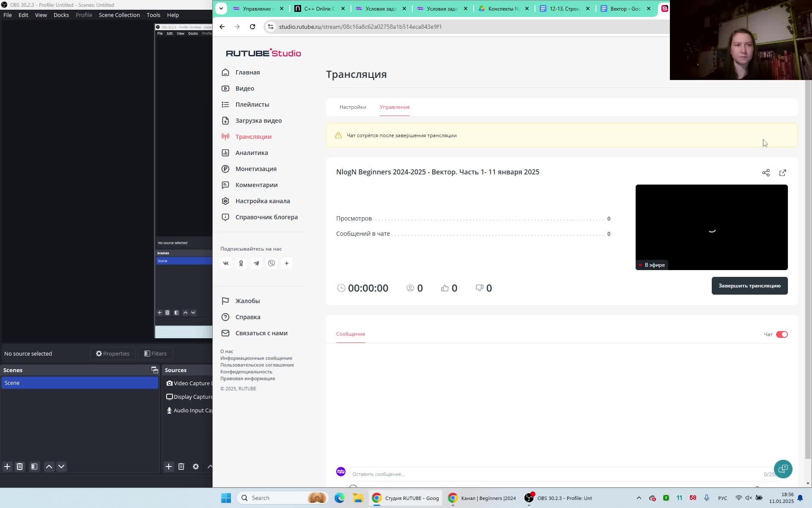Show hidden system tray icons chevron
Image resolution: width=812 pixels, height=508 pixels.
(x=639, y=498)
